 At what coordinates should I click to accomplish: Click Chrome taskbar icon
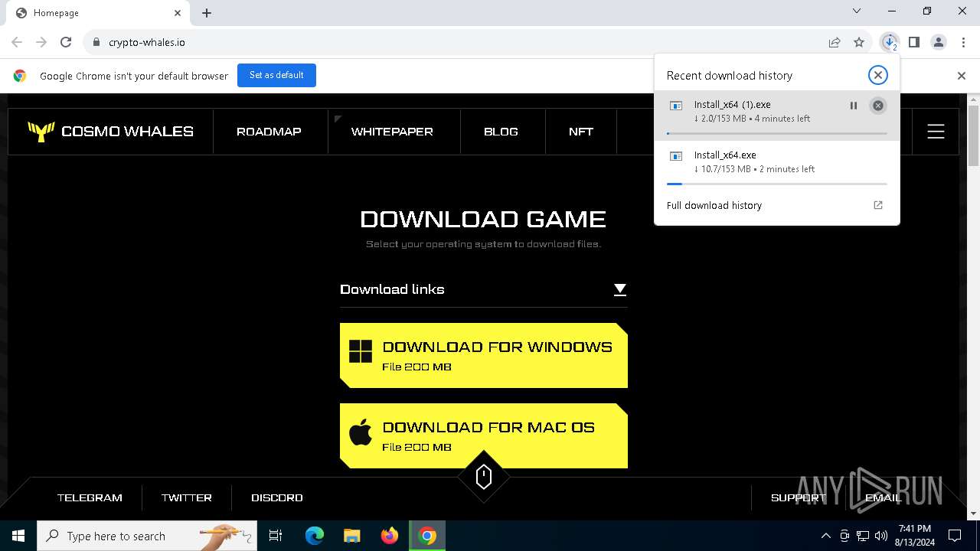click(427, 536)
